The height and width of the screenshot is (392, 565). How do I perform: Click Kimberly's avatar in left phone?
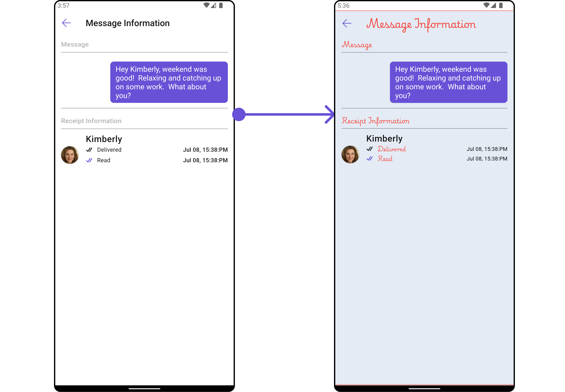[70, 155]
